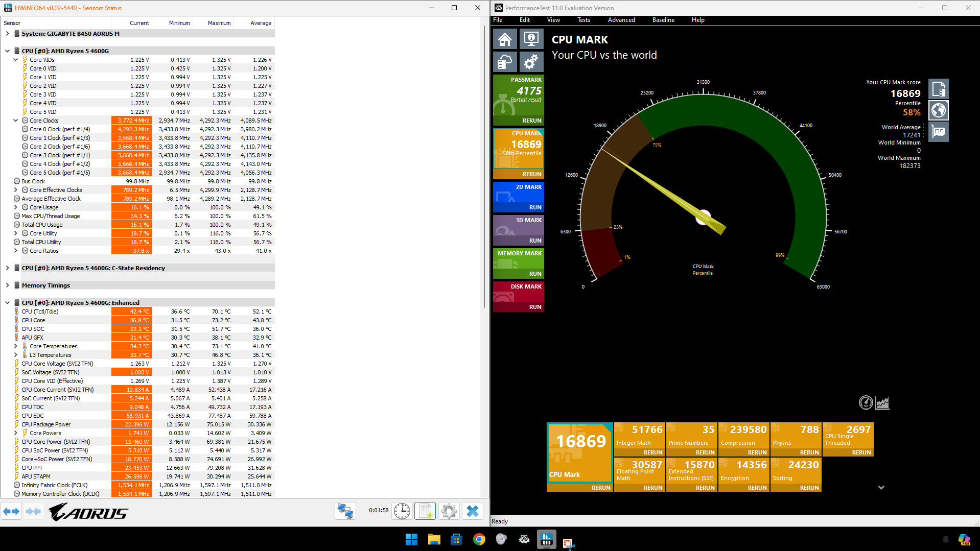Rerun the CPU MARK sidebar test

tap(531, 175)
